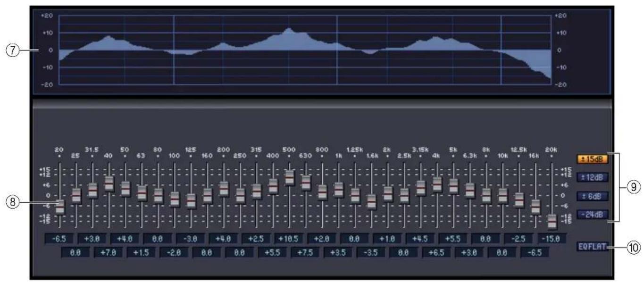Click the 40 Hz band fader

pos(109,183)
